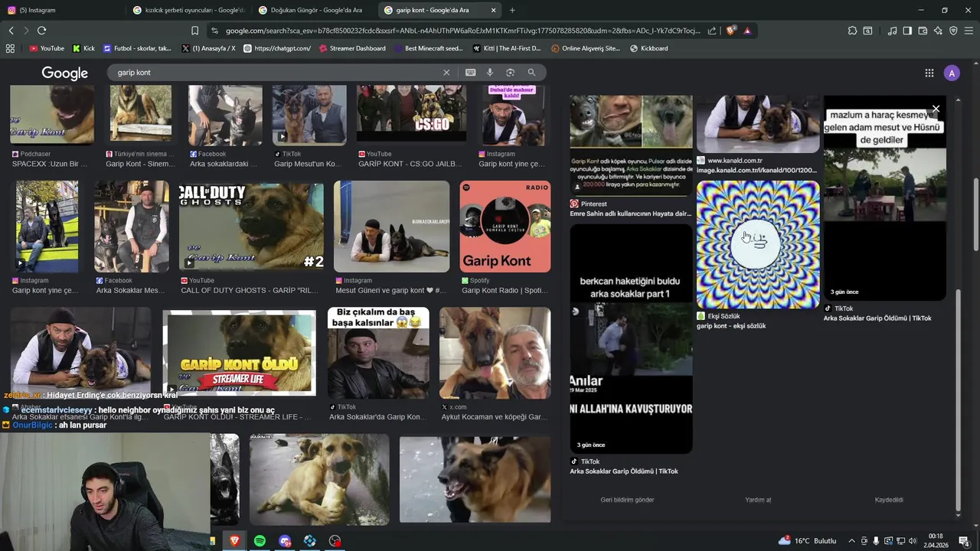Open on-screen keyboard icon in search box
The width and height of the screenshot is (980, 551).
(x=470, y=73)
